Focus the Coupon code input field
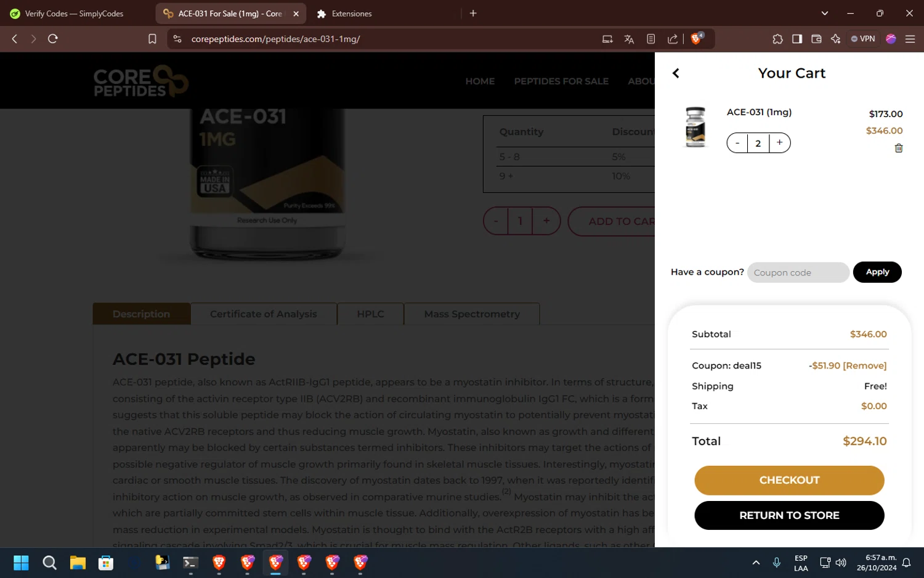The width and height of the screenshot is (924, 578). coord(798,272)
